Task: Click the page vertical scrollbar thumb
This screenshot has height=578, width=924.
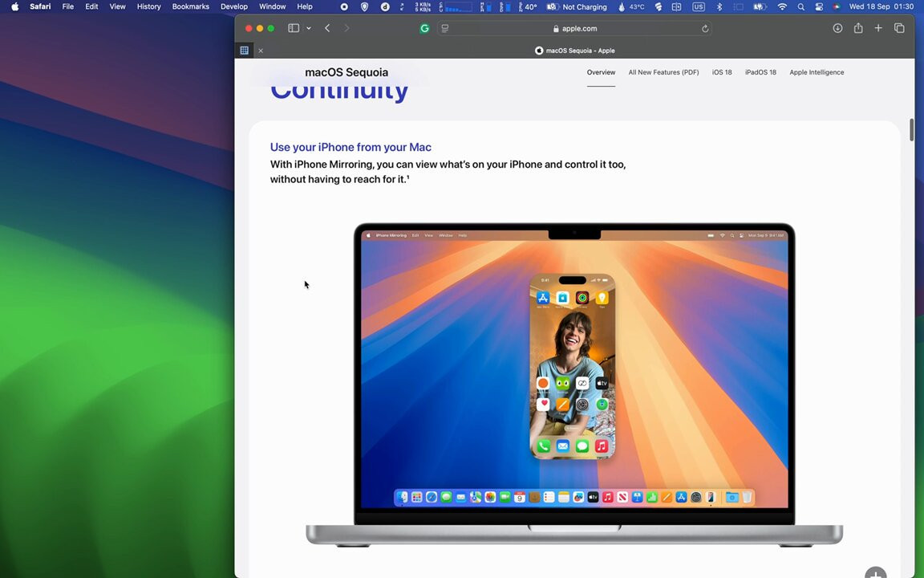Action: [x=912, y=130]
